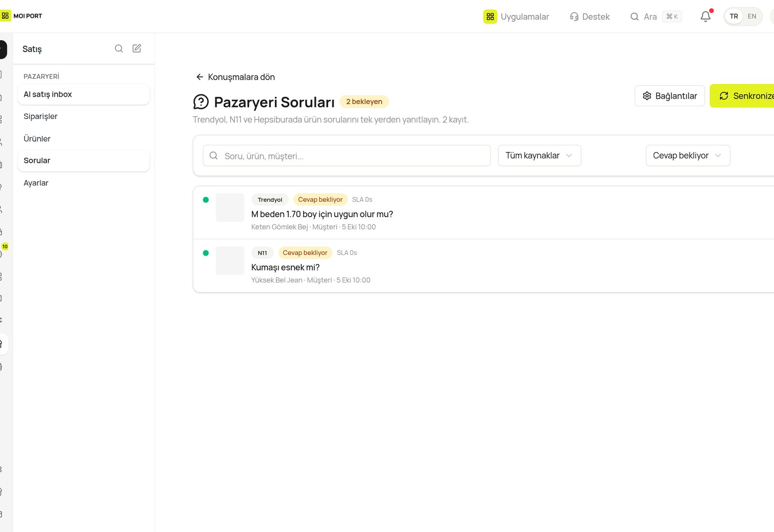Click the search icon in Satış panel
This screenshot has height=532, width=774.
[119, 48]
